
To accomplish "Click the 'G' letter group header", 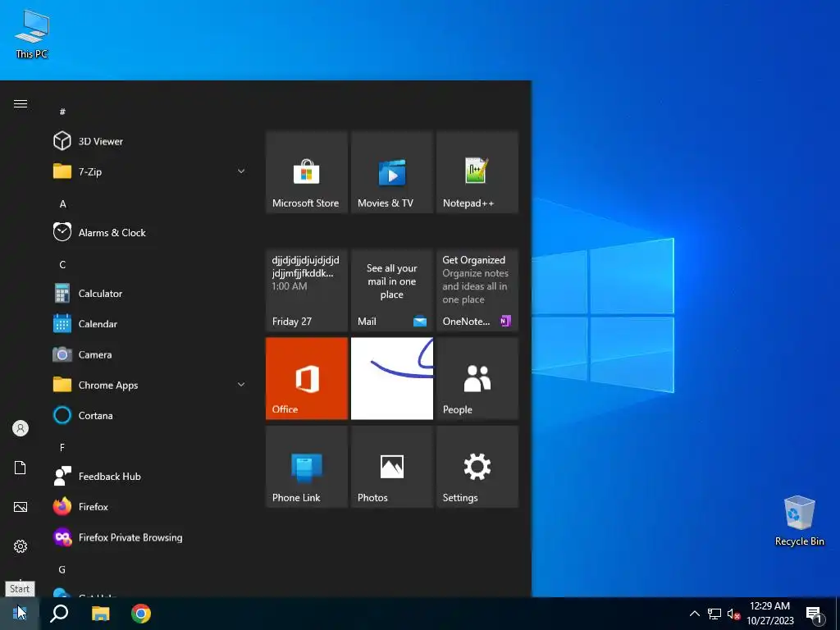I will (x=62, y=569).
